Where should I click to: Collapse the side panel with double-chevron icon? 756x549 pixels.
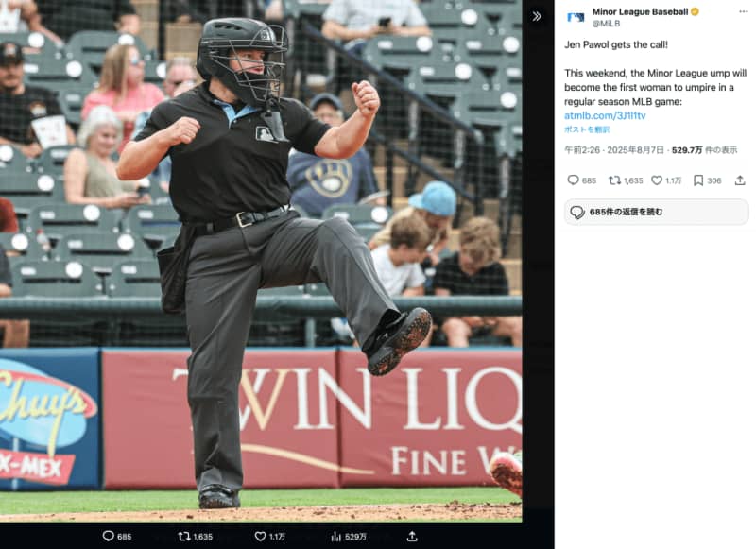[537, 16]
